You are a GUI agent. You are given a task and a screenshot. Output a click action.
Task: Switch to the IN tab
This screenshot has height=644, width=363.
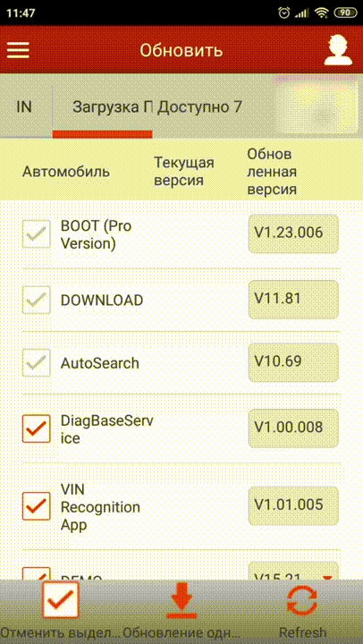(x=24, y=107)
